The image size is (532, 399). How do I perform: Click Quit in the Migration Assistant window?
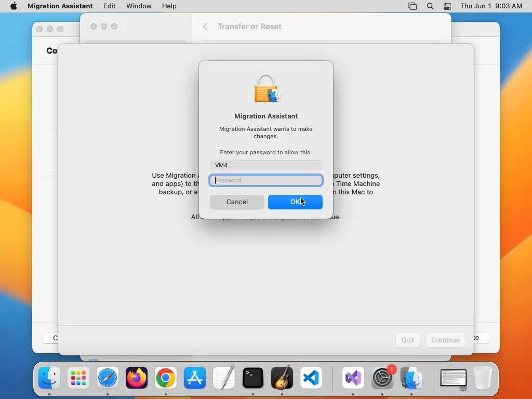pos(407,340)
